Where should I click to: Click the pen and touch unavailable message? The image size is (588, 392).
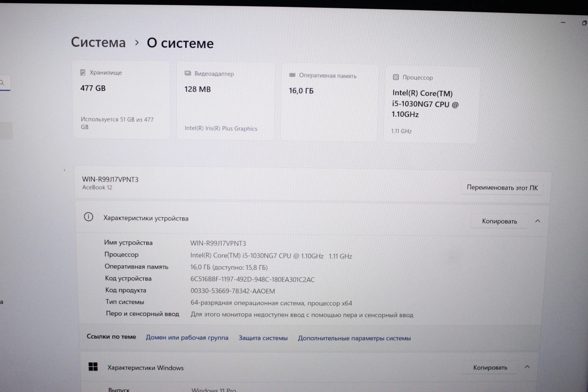(302, 315)
